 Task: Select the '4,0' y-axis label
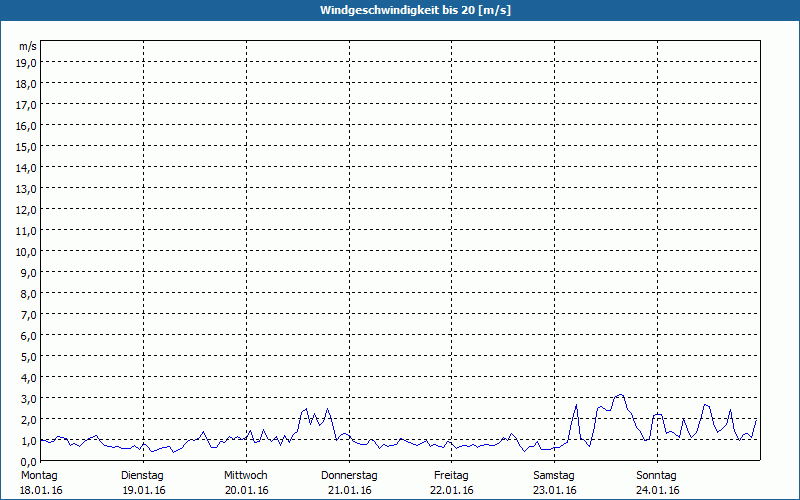[x=29, y=378]
